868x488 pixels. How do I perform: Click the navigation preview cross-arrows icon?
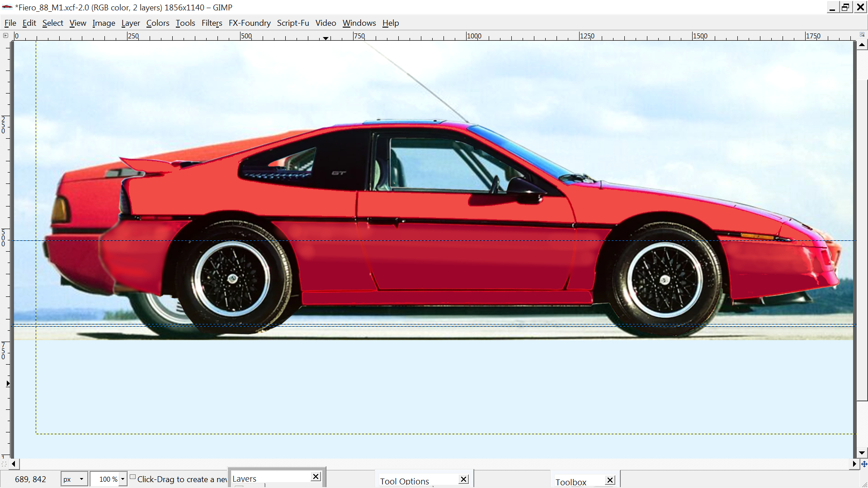coord(864,464)
